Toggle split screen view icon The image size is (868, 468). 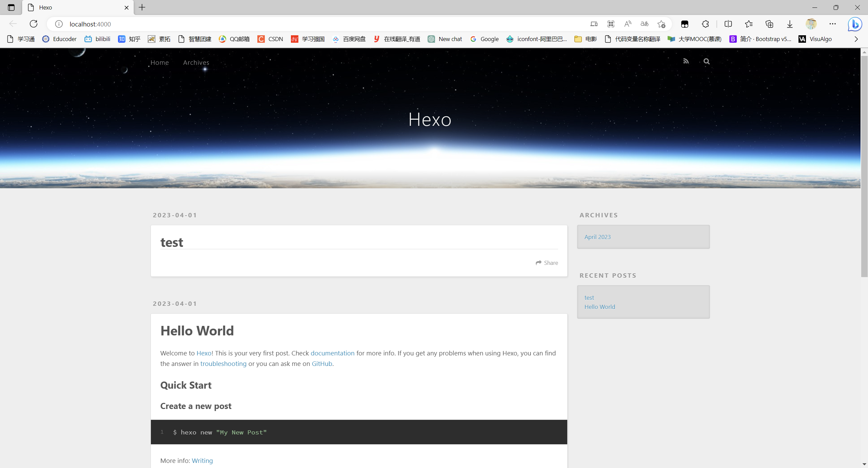(x=728, y=24)
